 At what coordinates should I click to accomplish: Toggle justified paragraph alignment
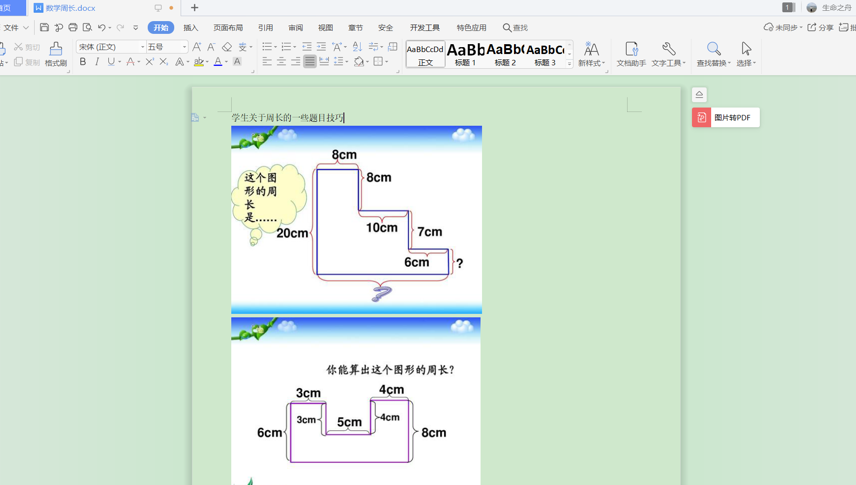coord(310,62)
